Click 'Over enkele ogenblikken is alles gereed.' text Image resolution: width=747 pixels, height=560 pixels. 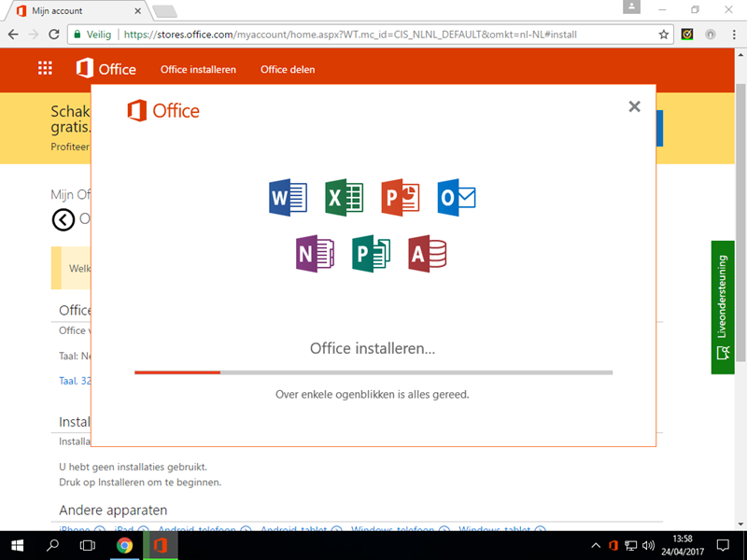click(373, 394)
